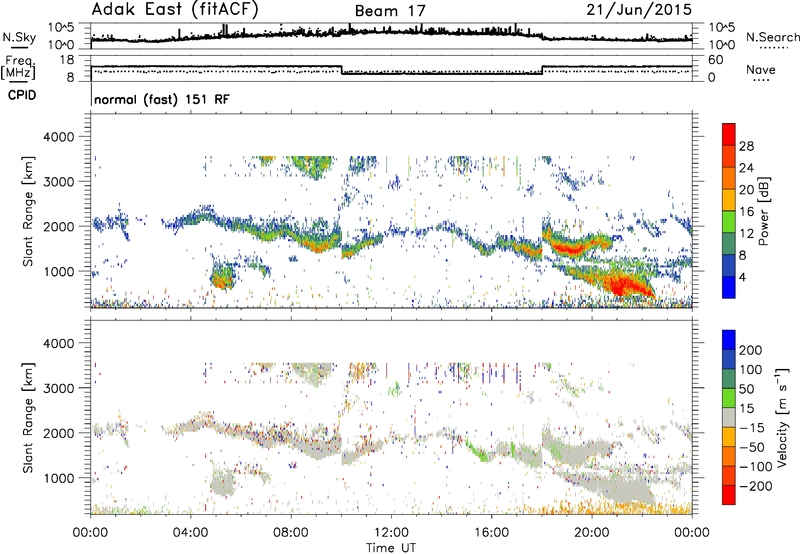The height and width of the screenshot is (554, 800).
Task: Click the 'Velocity [m s-1]' color bar label
Action: [x=781, y=417]
